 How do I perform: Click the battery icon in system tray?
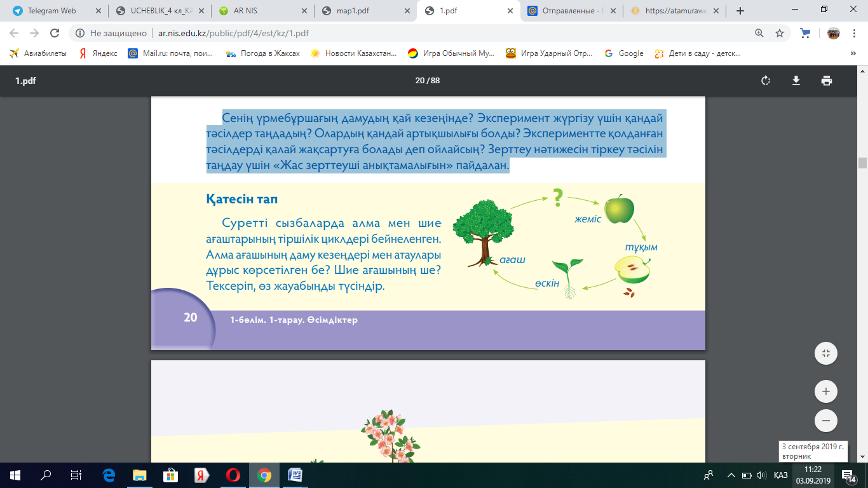746,475
